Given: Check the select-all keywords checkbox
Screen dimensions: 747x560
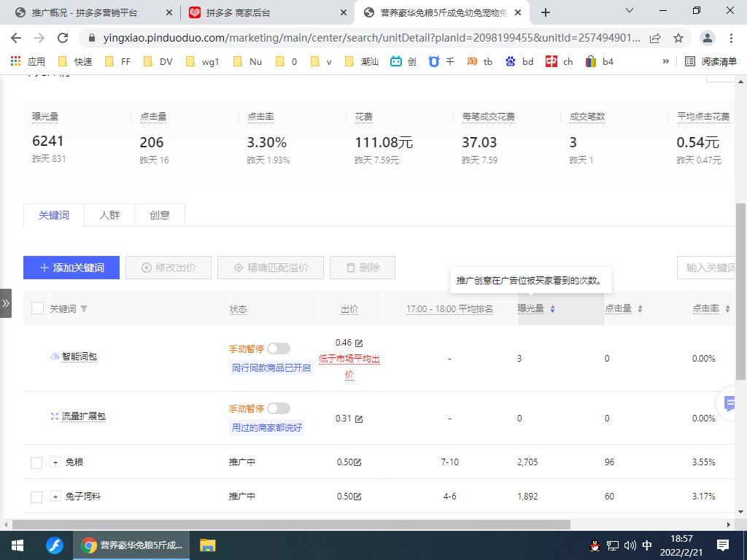Looking at the screenshot, I should [x=38, y=308].
